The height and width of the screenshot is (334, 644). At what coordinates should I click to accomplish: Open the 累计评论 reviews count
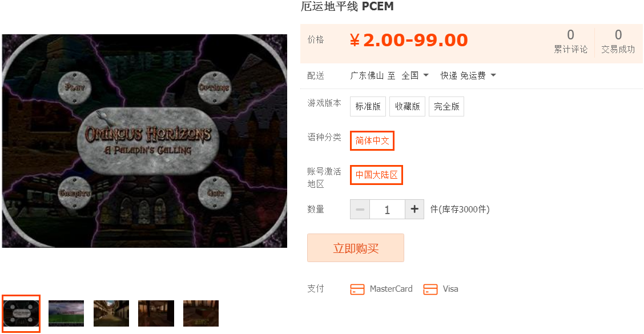tap(570, 41)
